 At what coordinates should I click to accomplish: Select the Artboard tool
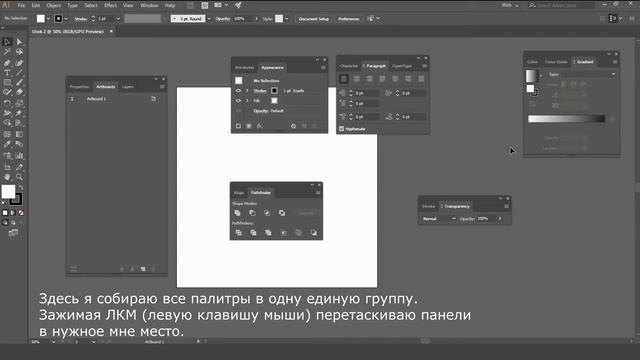pos(7,167)
